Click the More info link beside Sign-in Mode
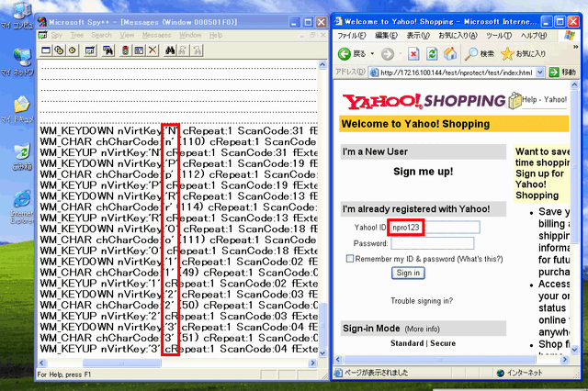588x391 pixels. pyautogui.click(x=422, y=329)
